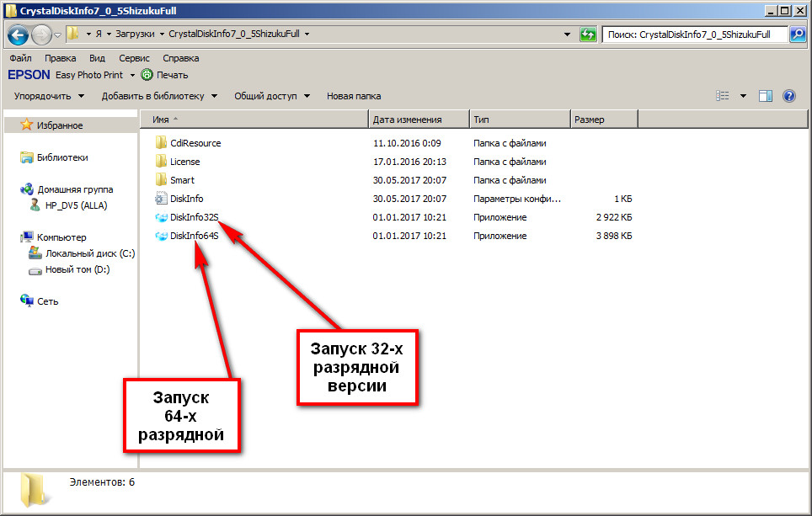This screenshot has height=516, width=812.
Task: Click the Элементов: 6 status text
Action: 102,482
